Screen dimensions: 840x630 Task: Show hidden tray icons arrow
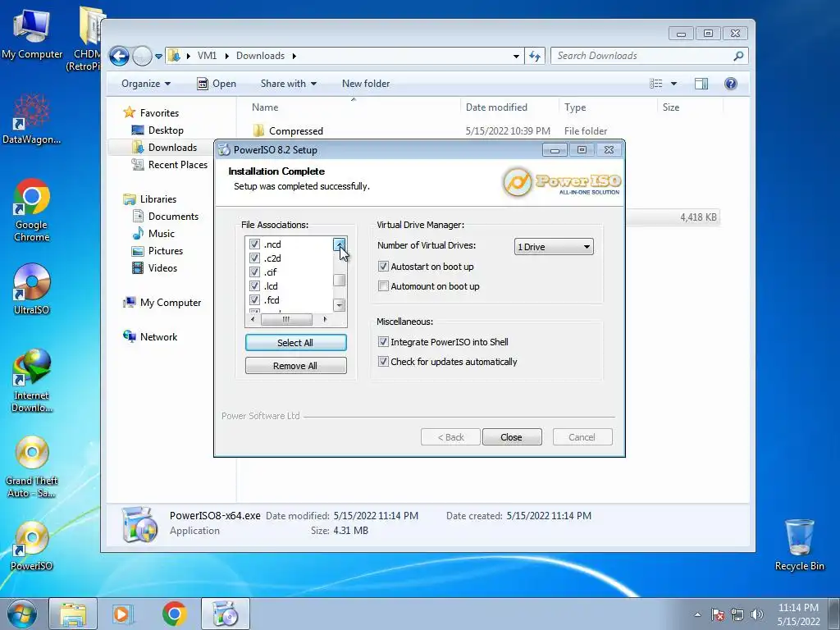[x=697, y=614]
